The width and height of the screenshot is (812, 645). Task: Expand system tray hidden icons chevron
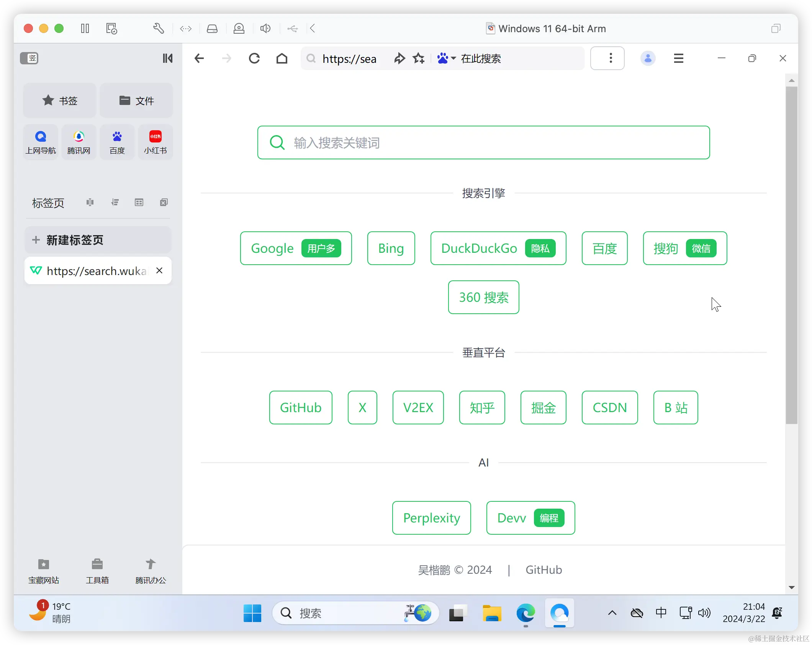(x=612, y=613)
